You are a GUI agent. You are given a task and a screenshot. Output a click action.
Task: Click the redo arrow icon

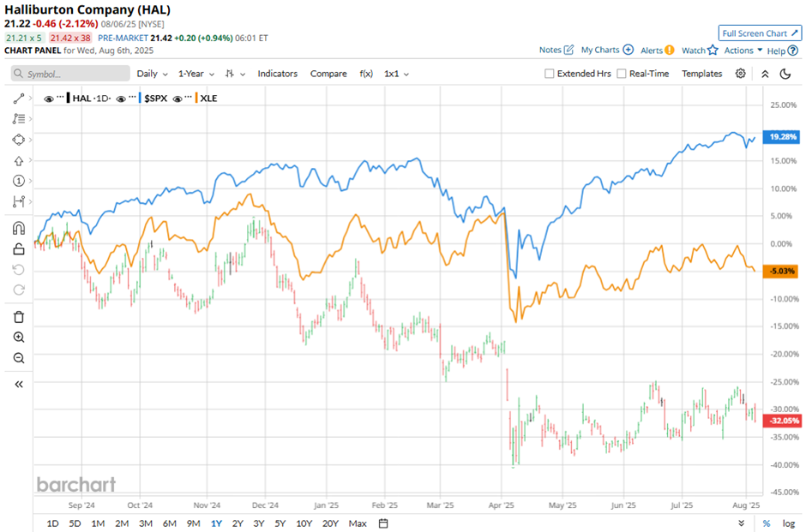19,290
